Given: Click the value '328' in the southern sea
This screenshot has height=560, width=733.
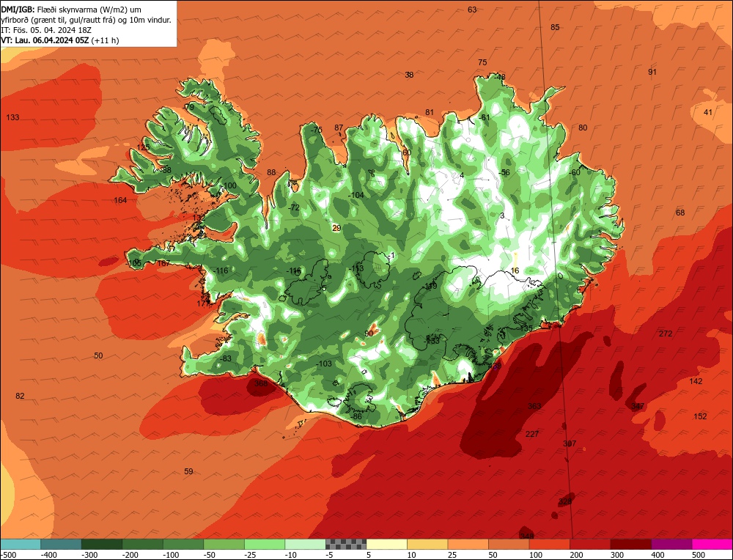Looking at the screenshot, I should tap(565, 502).
